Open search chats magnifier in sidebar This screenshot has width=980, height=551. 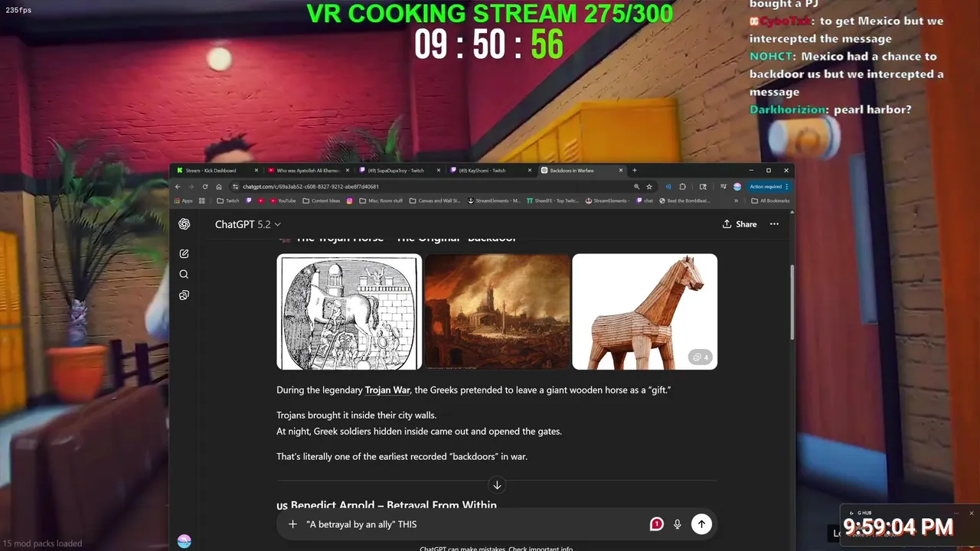184,274
